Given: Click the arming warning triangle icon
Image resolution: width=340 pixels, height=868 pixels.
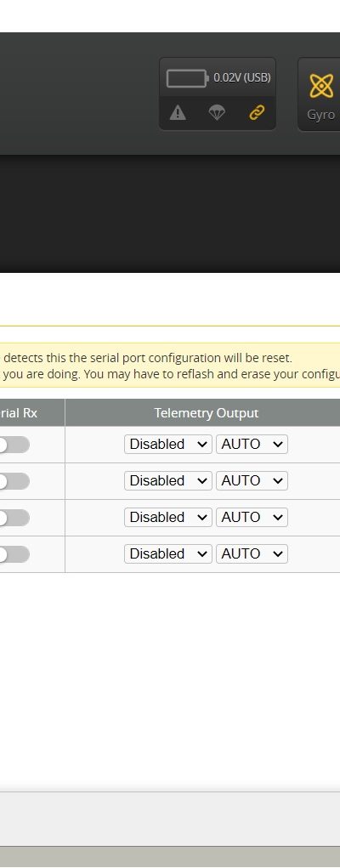Looking at the screenshot, I should click(177, 113).
